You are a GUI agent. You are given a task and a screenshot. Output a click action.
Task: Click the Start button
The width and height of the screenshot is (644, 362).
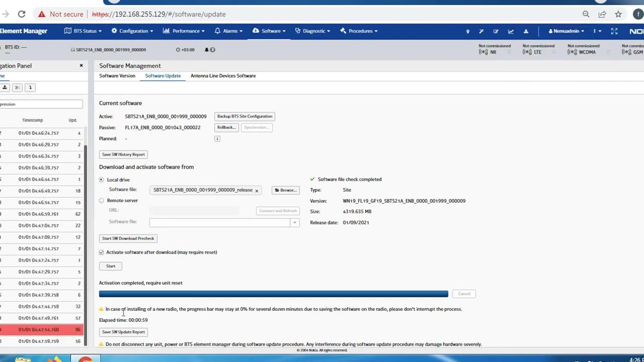point(111,266)
